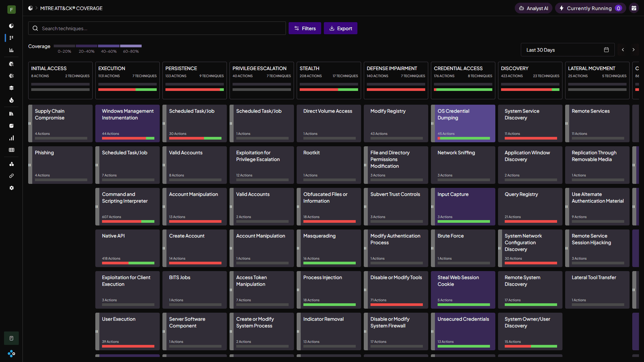
Task: Click the 40-60% coverage legend swatch
Action: coord(109,46)
